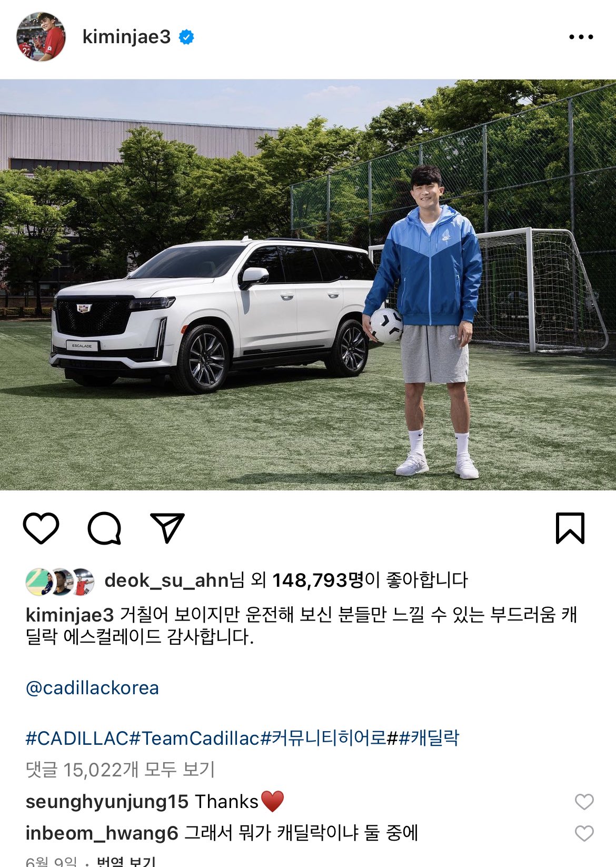Open seunghyunjung15 commenter profile
This screenshot has width=616, height=867.
click(107, 802)
